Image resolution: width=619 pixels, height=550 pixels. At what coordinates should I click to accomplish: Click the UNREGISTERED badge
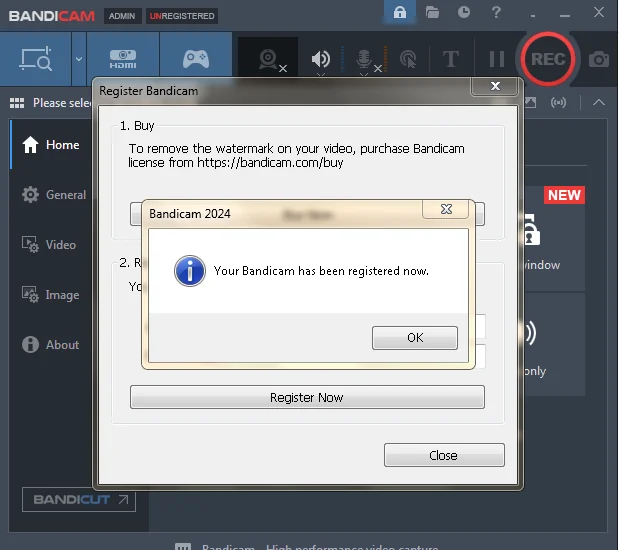(x=182, y=16)
